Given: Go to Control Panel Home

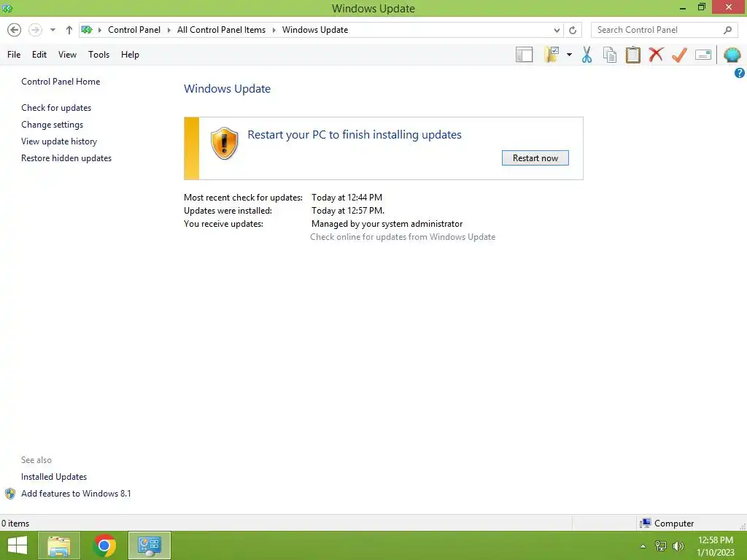Looking at the screenshot, I should [x=61, y=82].
